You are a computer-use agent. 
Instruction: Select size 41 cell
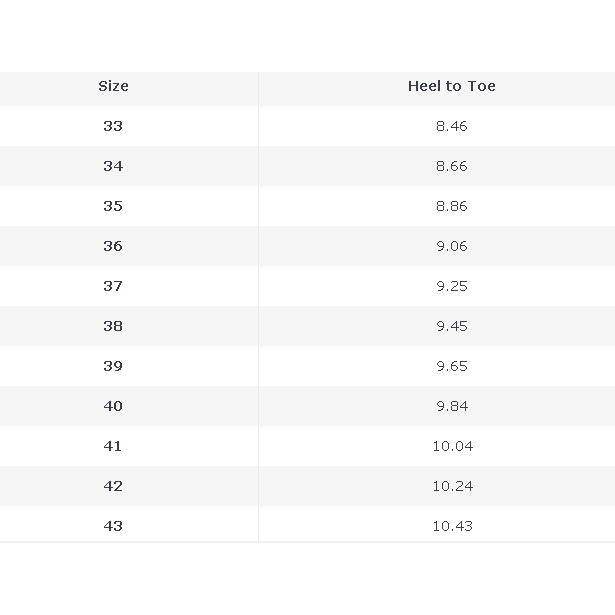[113, 446]
